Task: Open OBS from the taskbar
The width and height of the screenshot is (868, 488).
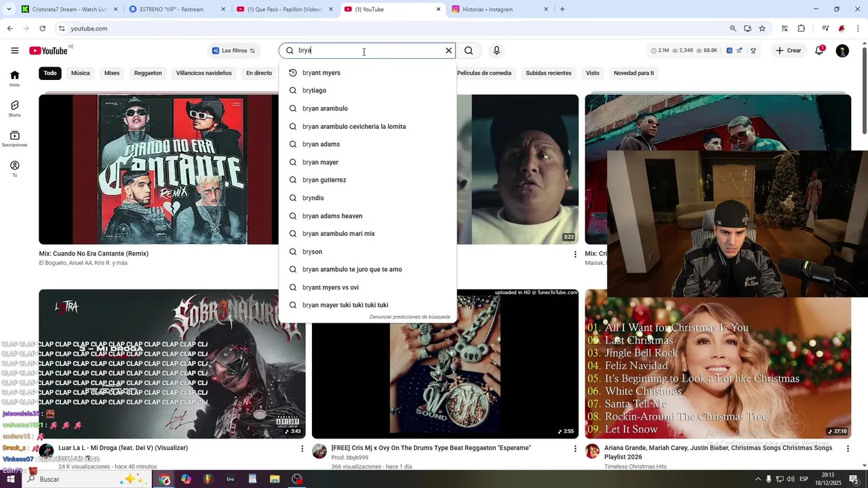Action: 297,479
